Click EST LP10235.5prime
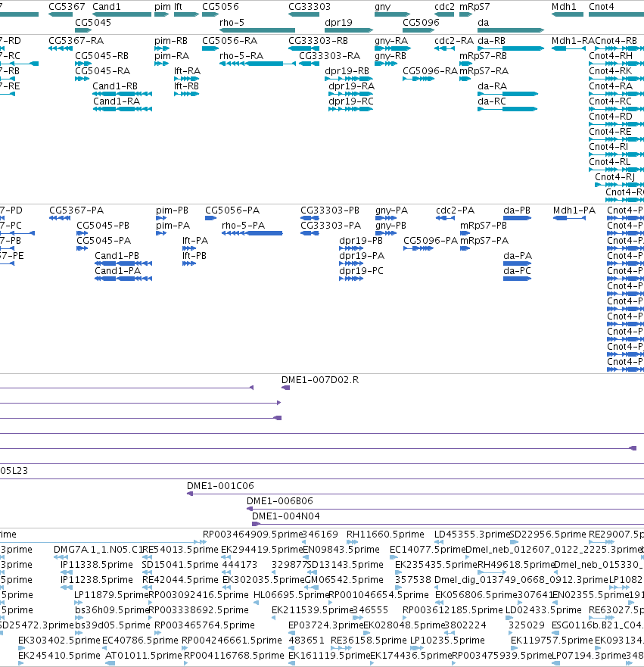This screenshot has height=667, width=644. tap(447, 641)
